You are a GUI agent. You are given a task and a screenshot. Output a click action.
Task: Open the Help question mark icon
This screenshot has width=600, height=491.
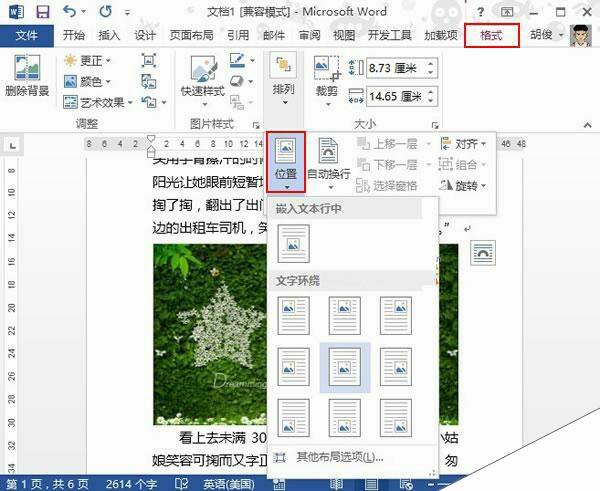(480, 12)
